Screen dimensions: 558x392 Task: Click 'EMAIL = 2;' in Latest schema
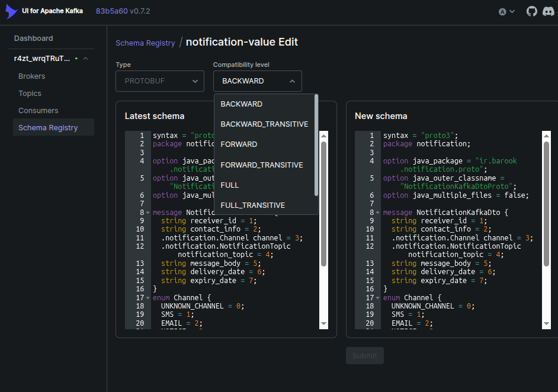tap(181, 323)
